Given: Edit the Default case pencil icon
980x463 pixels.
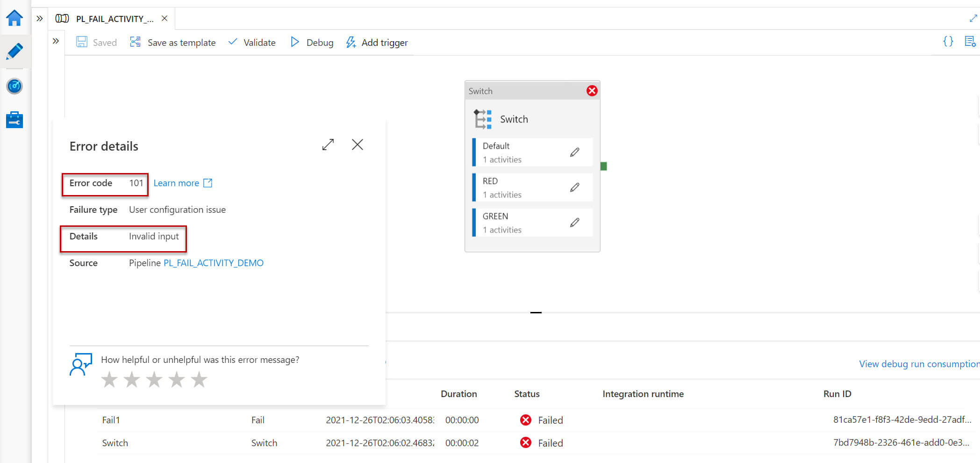Looking at the screenshot, I should tap(574, 152).
